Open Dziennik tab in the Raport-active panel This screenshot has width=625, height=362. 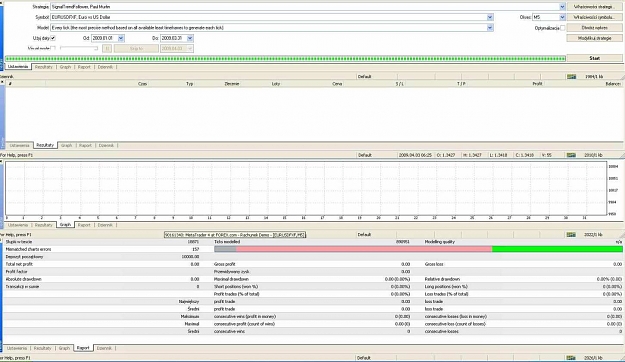point(104,348)
